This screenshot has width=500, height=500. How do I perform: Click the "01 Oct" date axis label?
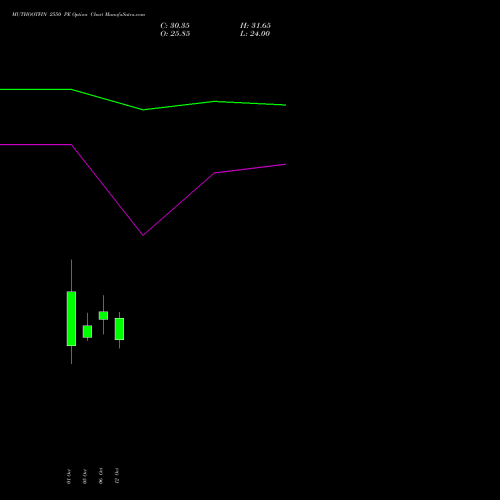tap(69, 476)
